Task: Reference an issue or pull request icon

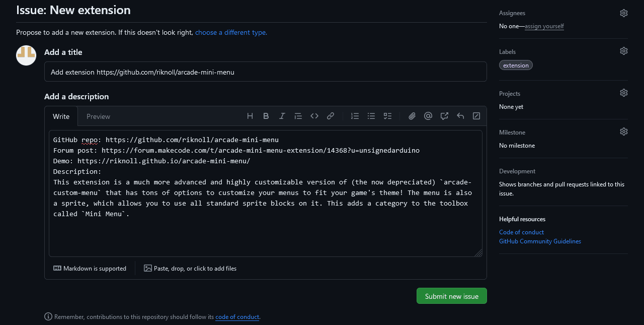Action: tap(444, 116)
